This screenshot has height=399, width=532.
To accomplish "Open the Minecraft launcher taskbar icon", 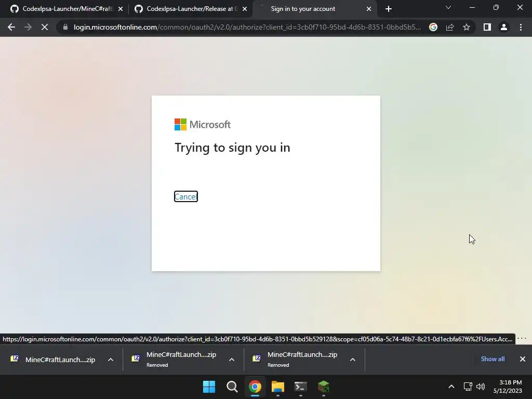I will 323,387.
